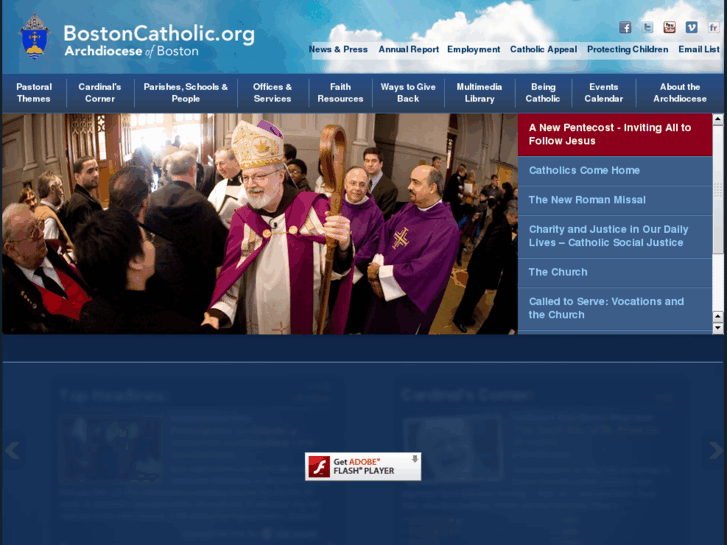
Task: Go to previous carousel item with left arrow
Action: pos(12,451)
